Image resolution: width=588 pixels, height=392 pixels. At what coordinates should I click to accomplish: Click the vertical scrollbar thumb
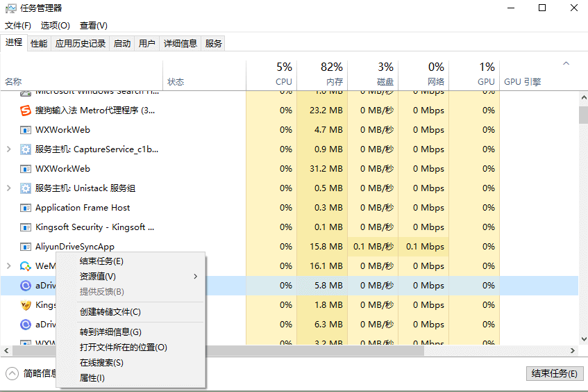pos(584,115)
